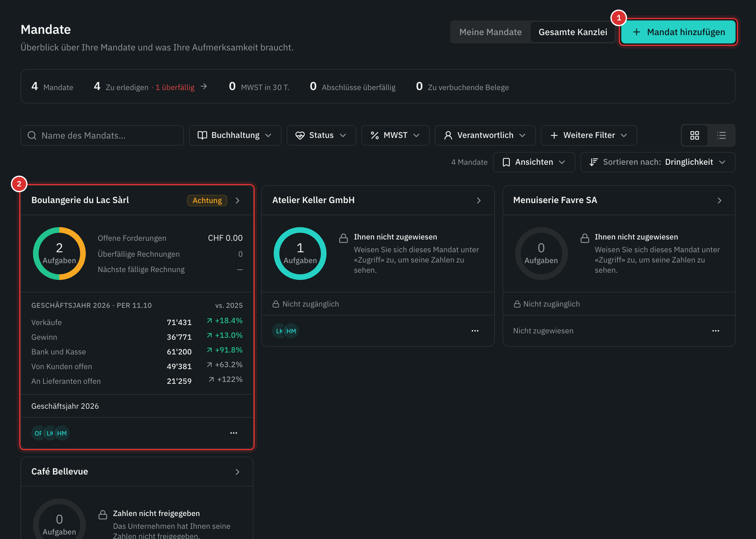756x539 pixels.
Task: Open the Sortieren nach Dringlichkeit dropdown
Action: coord(657,162)
